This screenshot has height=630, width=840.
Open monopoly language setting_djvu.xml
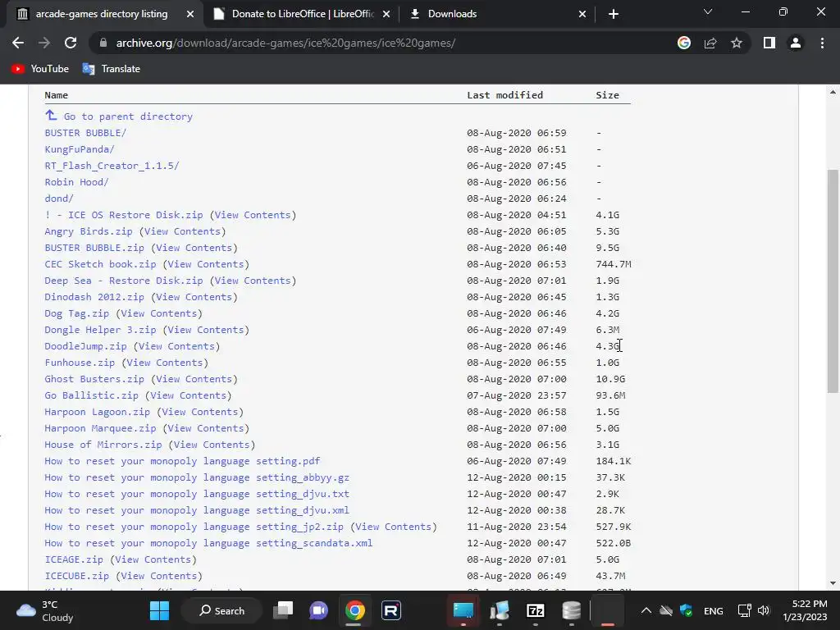coord(197,510)
